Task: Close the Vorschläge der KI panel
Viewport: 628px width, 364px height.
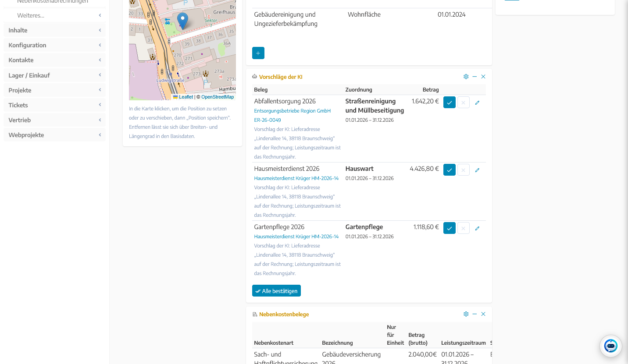Action: pyautogui.click(x=483, y=77)
